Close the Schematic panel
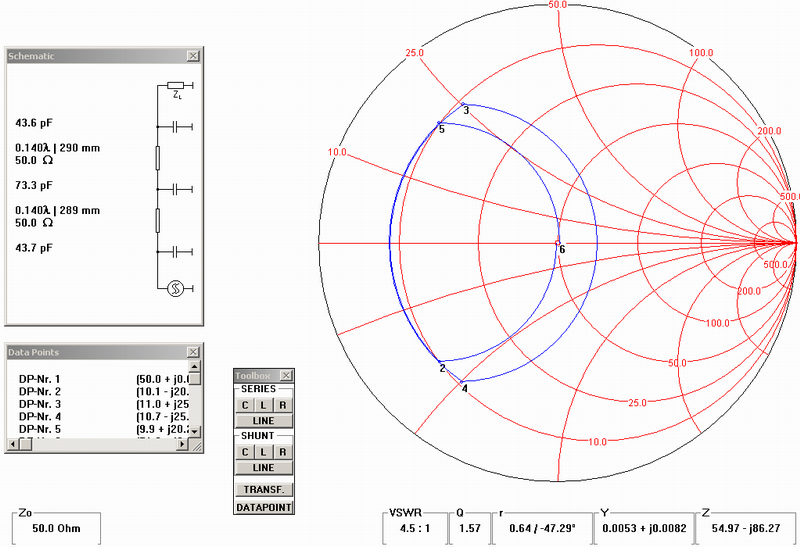 [x=193, y=56]
